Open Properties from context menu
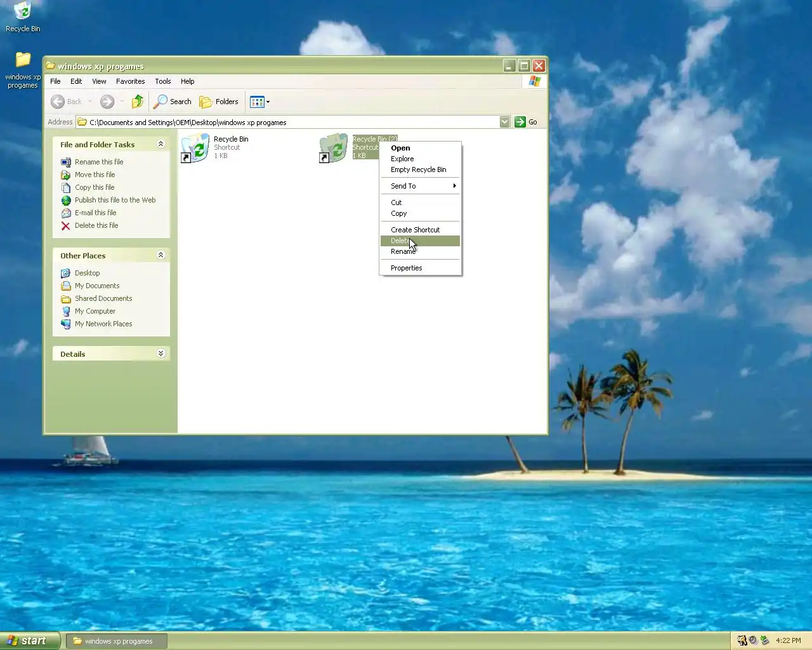Image resolution: width=812 pixels, height=650 pixels. (x=420, y=268)
